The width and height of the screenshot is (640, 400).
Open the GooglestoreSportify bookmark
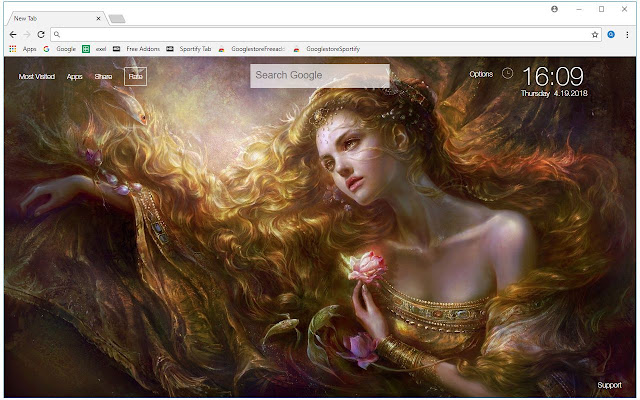327,49
